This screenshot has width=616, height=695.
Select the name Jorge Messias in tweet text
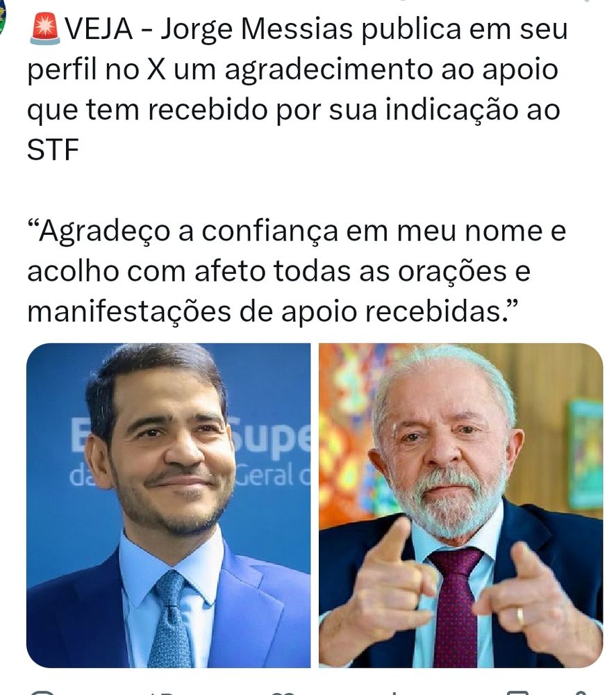tap(256, 30)
